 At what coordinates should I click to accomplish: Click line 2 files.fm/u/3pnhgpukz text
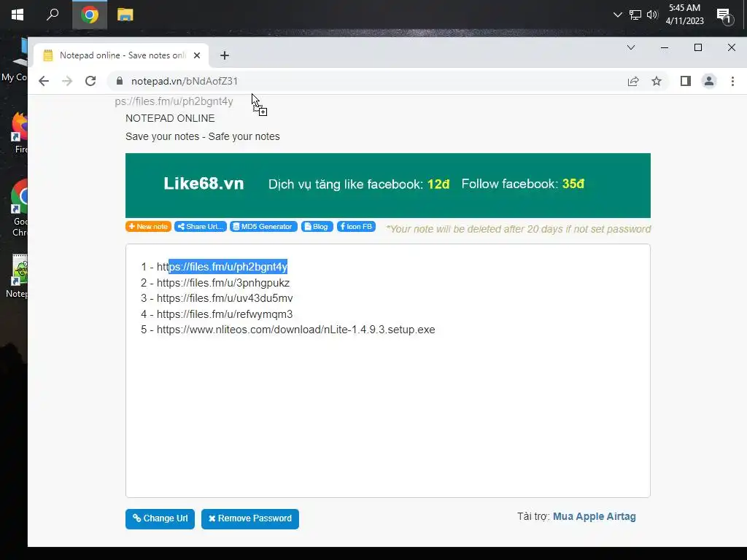(x=223, y=283)
